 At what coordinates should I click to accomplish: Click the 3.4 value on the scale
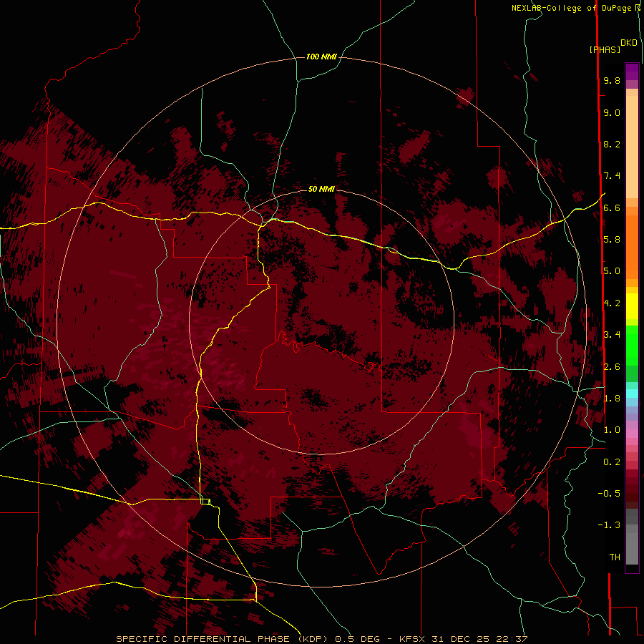pyautogui.click(x=612, y=335)
